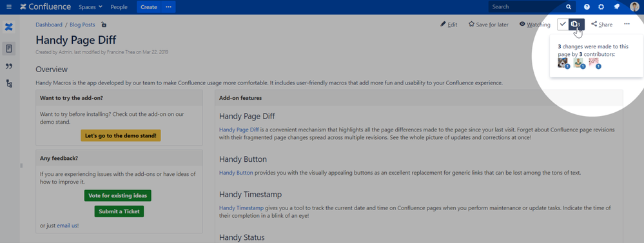Screen dimensions: 644x243
Task: Open the user profile avatar menu
Action: coord(634,7)
